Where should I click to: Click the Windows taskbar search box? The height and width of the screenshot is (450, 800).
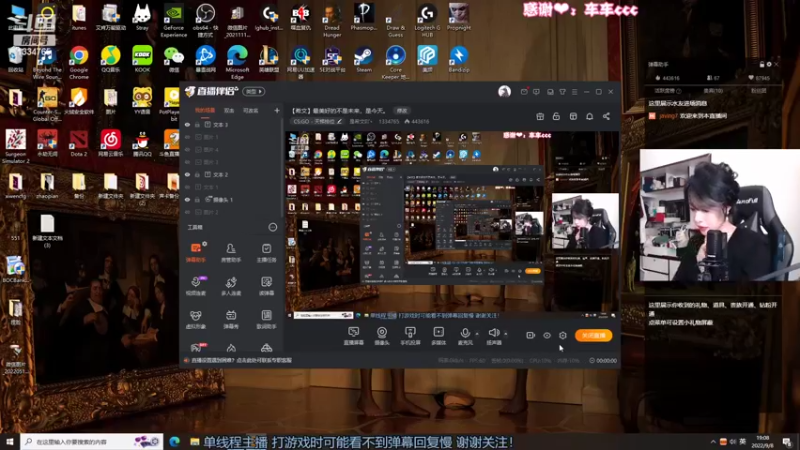pyautogui.click(x=92, y=441)
